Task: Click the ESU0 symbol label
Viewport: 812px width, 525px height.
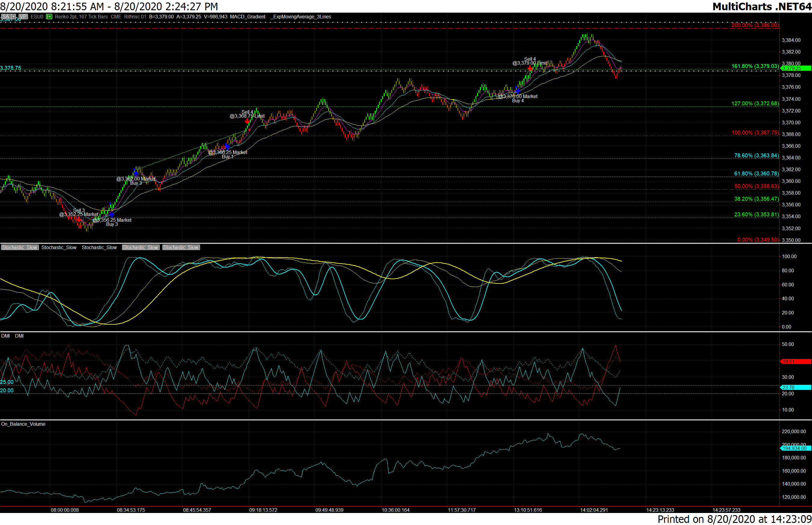Action: (x=37, y=17)
